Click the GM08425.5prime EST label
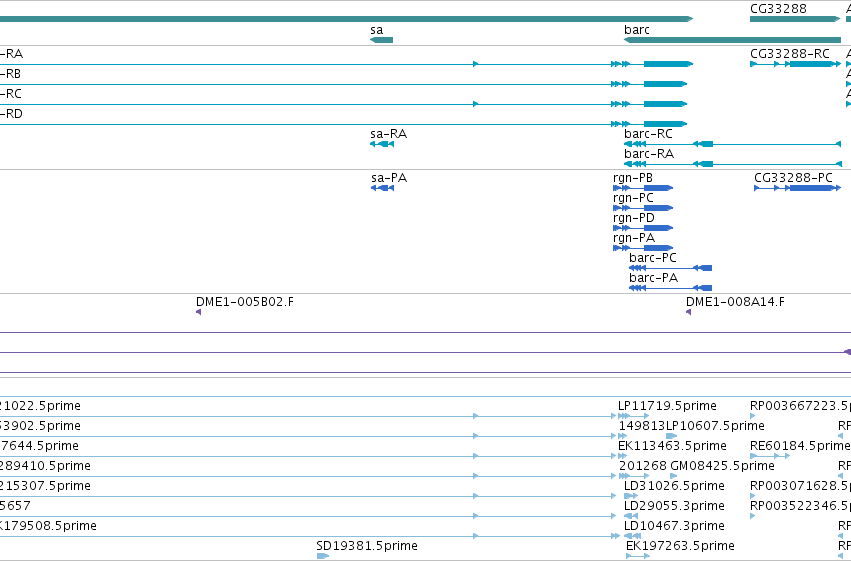 coord(722,466)
